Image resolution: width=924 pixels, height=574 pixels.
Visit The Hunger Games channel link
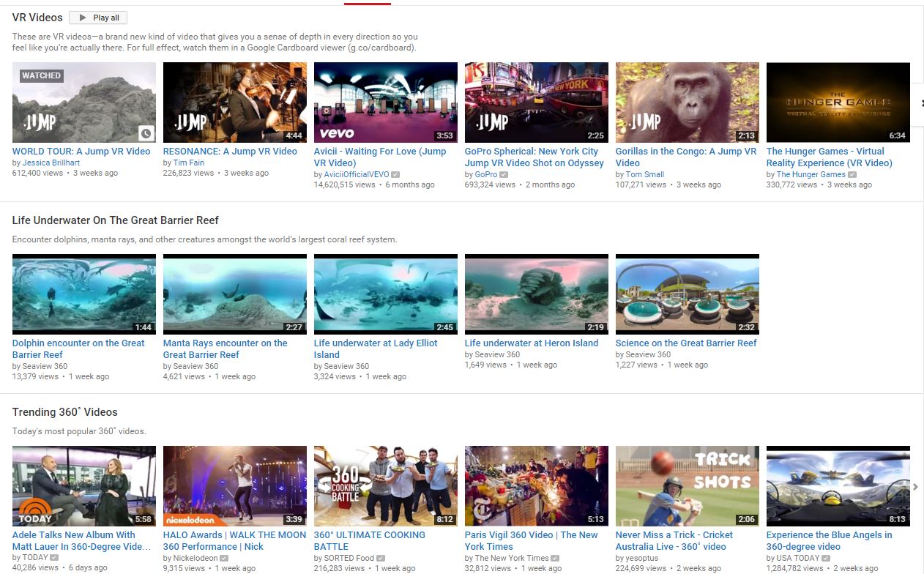pyautogui.click(x=811, y=174)
